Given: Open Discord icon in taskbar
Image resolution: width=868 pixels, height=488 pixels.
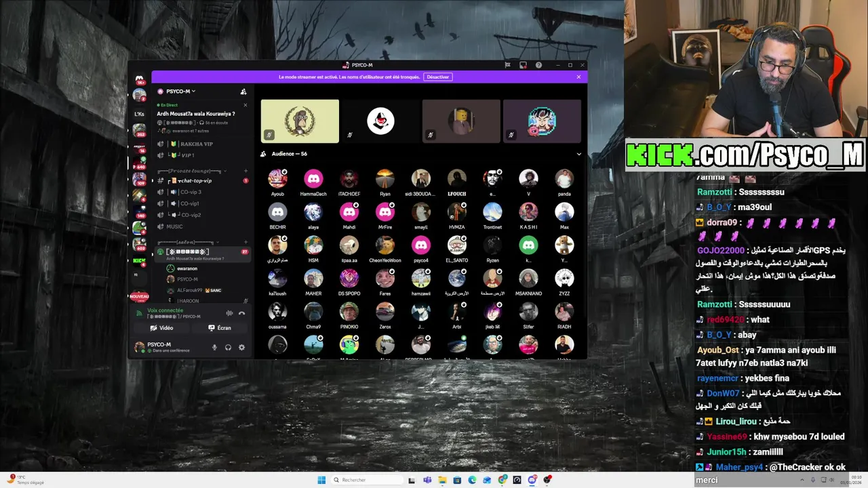Looking at the screenshot, I should [532, 480].
